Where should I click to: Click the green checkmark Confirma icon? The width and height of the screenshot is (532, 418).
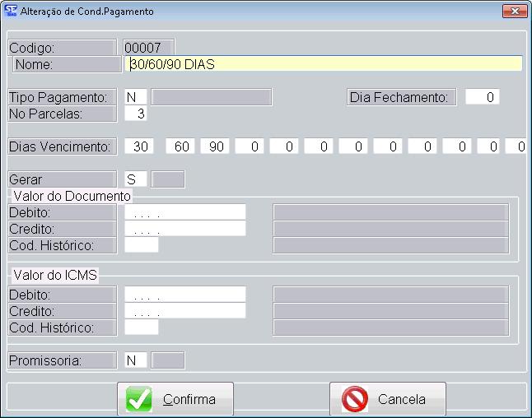139,400
